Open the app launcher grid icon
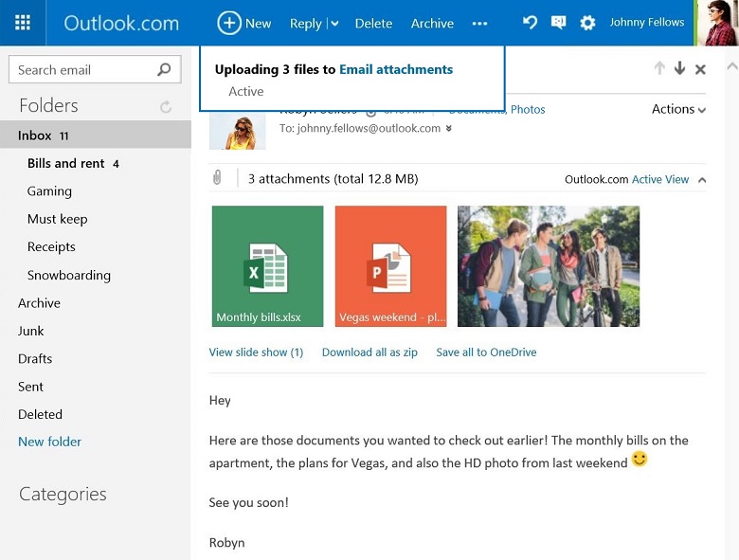Screen dimensions: 739x560 (23, 23)
